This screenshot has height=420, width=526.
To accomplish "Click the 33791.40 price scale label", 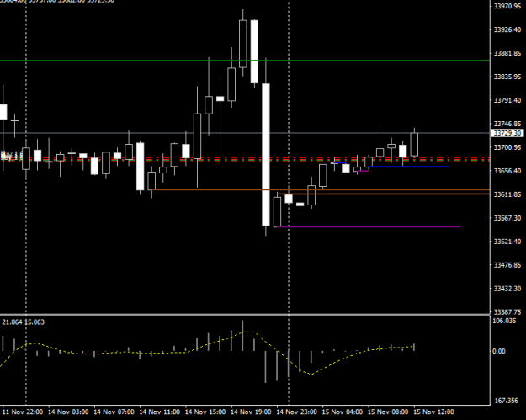I will click(x=507, y=100).
